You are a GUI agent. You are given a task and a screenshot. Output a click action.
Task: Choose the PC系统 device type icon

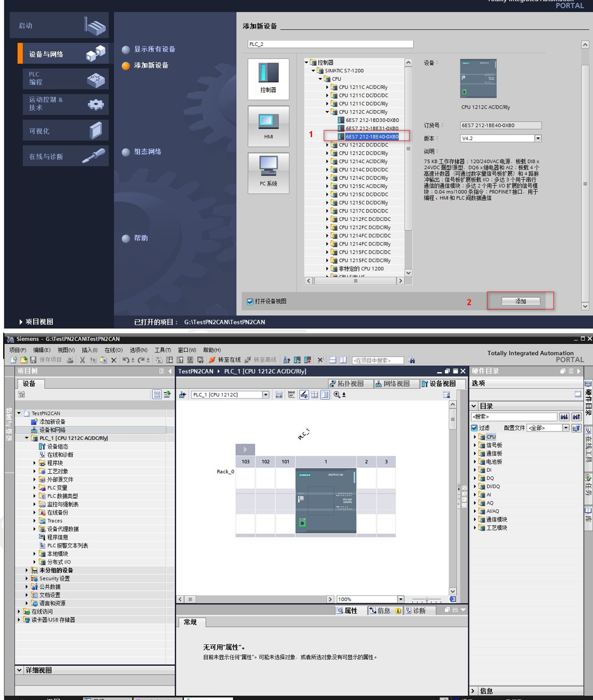268,172
